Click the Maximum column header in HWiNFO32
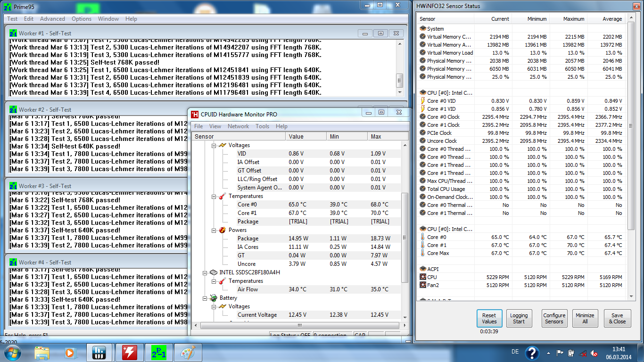 click(568, 19)
